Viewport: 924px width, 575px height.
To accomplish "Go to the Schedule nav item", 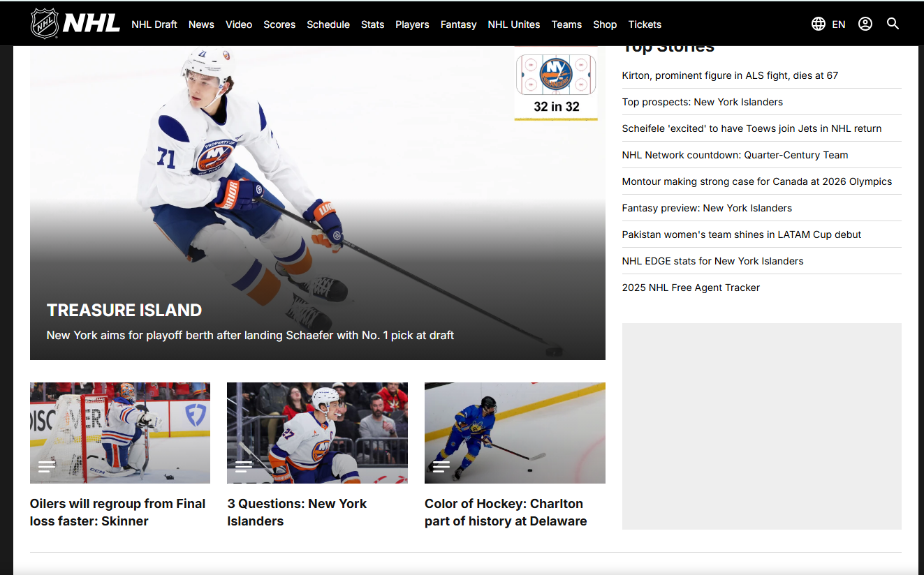I will (x=328, y=24).
